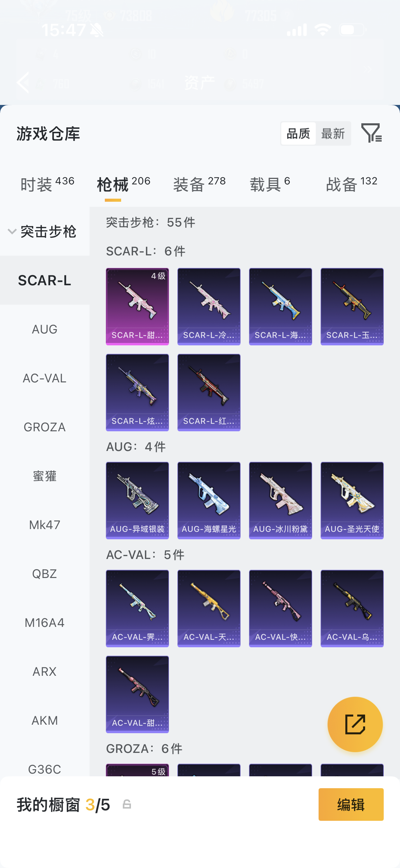Open the filter funnel icon
Viewport: 400px width, 868px height.
[372, 133]
